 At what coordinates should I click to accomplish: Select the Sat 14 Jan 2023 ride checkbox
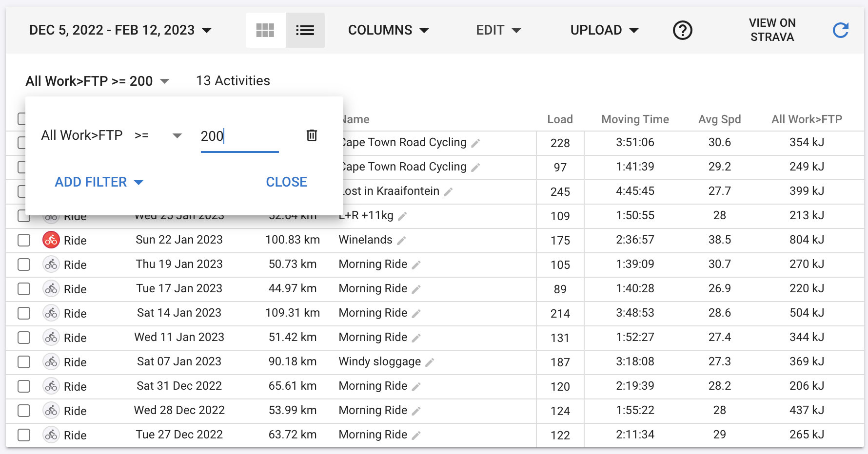[24, 313]
